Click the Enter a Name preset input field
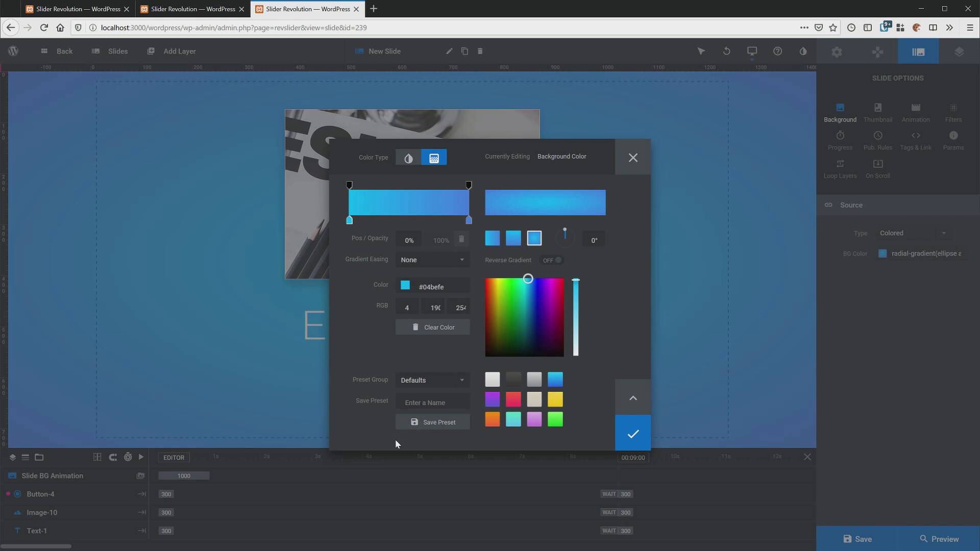Viewport: 980px width, 551px height. [x=433, y=403]
